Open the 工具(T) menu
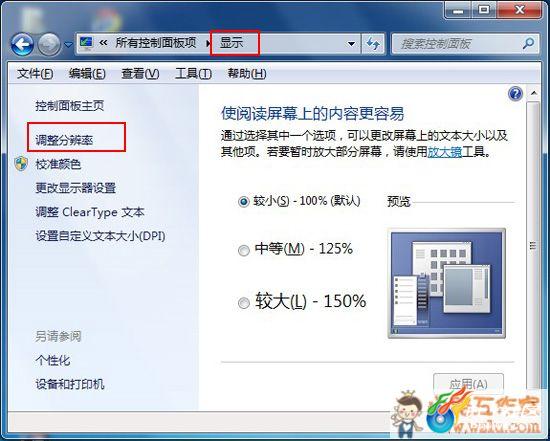The height and width of the screenshot is (441, 550). coord(193,74)
